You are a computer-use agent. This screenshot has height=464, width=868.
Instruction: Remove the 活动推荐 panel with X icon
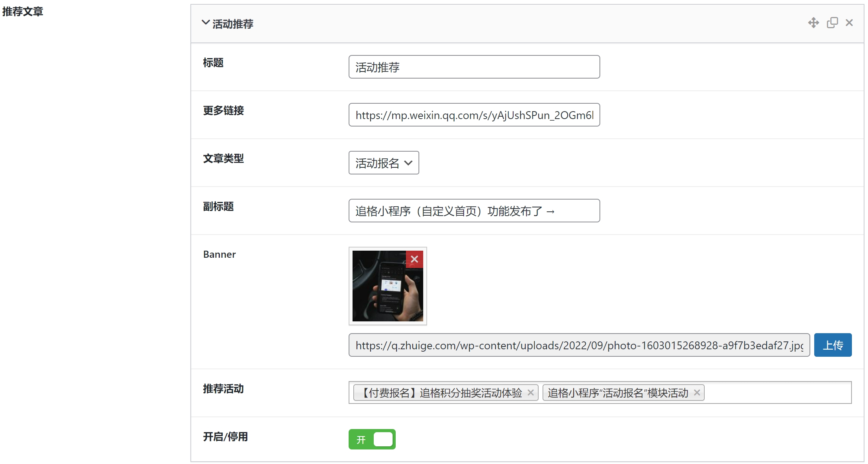tap(849, 23)
